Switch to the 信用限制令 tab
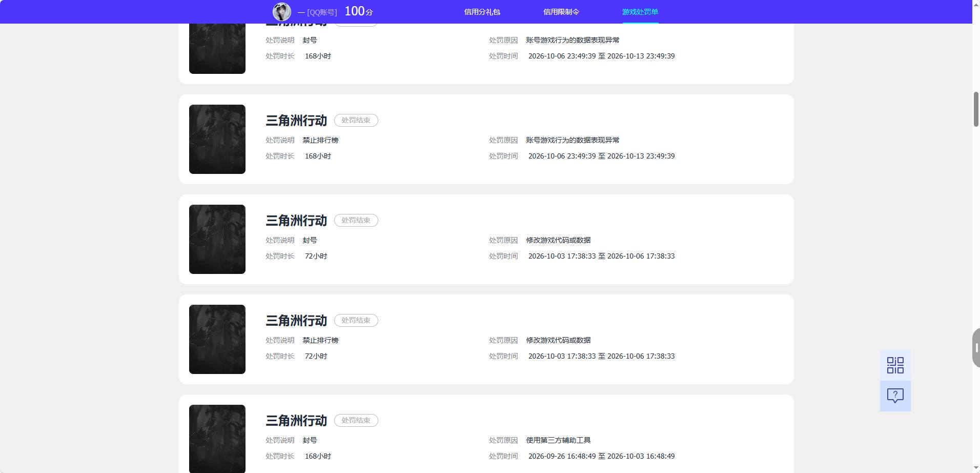 (x=561, y=12)
